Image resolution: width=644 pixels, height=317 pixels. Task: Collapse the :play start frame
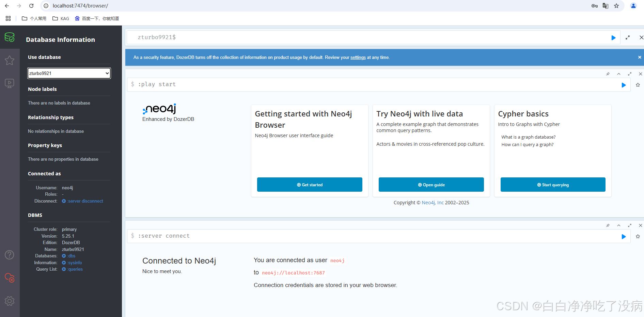(619, 74)
